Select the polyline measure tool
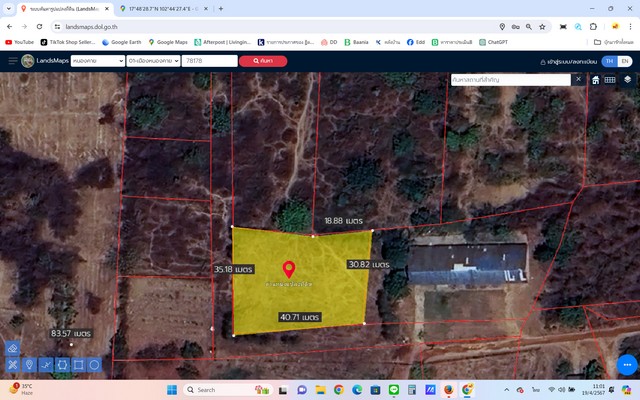This screenshot has width=640, height=400. 46,365
